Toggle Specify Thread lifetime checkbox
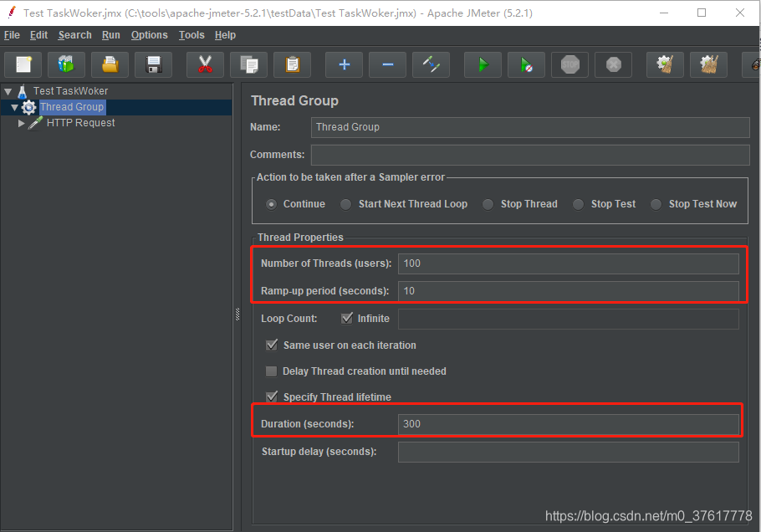 click(271, 396)
